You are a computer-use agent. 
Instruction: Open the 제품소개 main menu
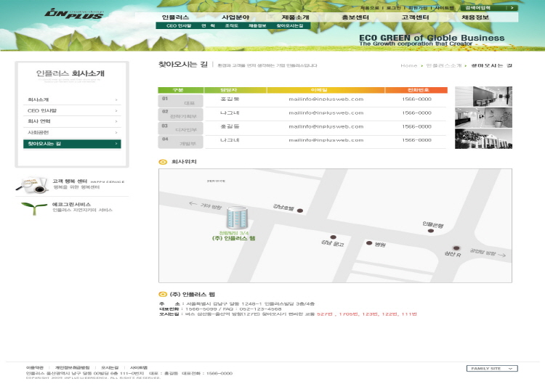click(296, 17)
